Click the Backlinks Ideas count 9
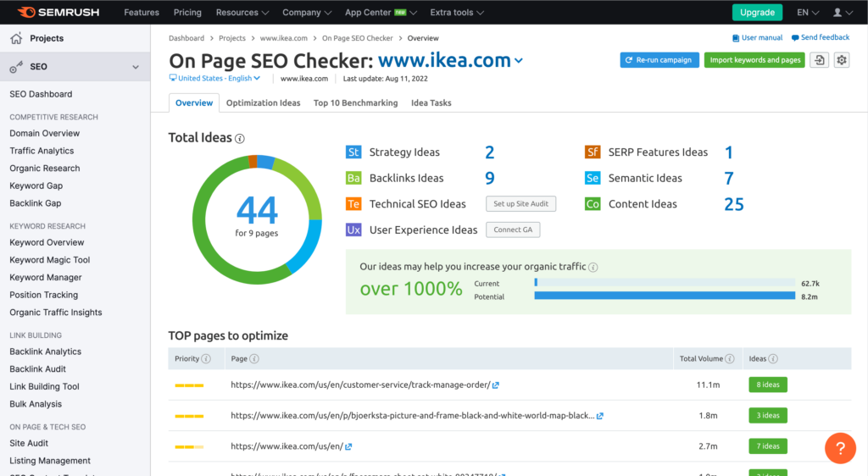Viewport: 868px width, 476px height. click(x=489, y=178)
